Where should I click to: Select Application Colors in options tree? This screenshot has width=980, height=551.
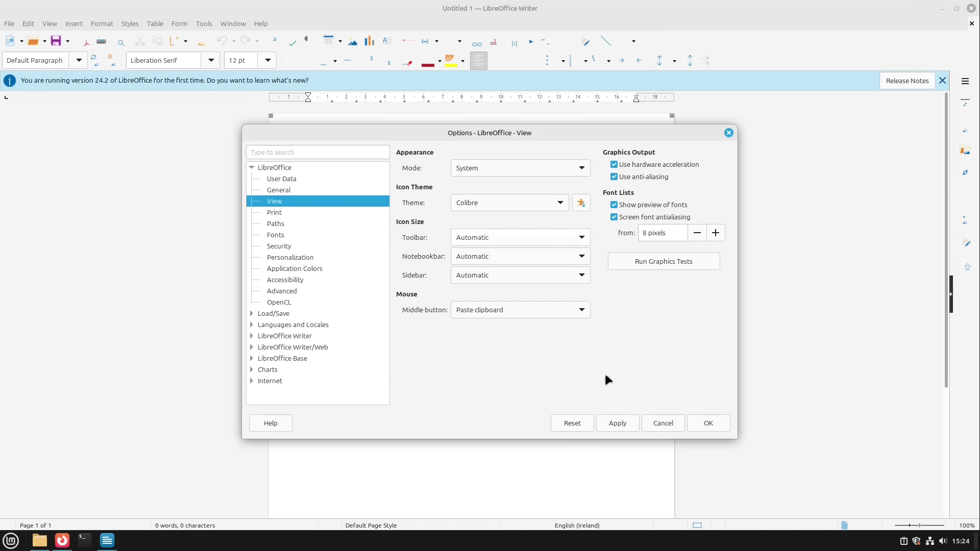[295, 269]
